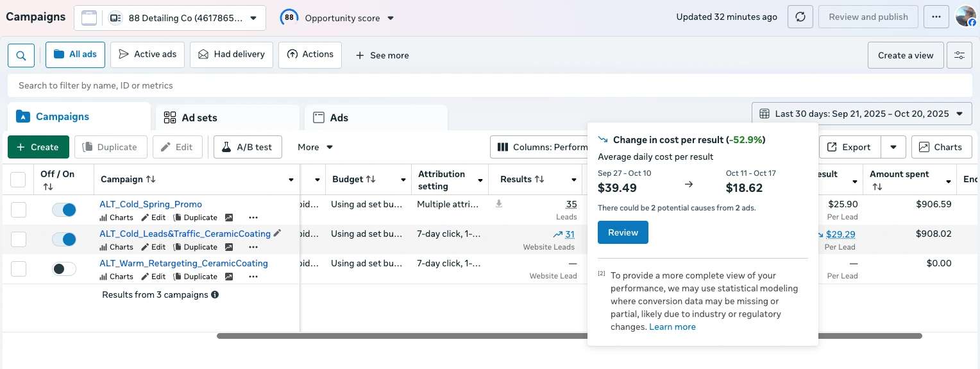980x369 pixels.
Task: Follow the Learn more link
Action: coord(672,327)
